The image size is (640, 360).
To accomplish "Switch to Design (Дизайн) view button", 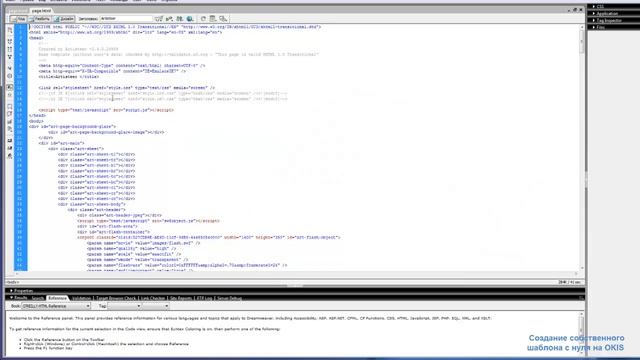I will pyautogui.click(x=64, y=19).
